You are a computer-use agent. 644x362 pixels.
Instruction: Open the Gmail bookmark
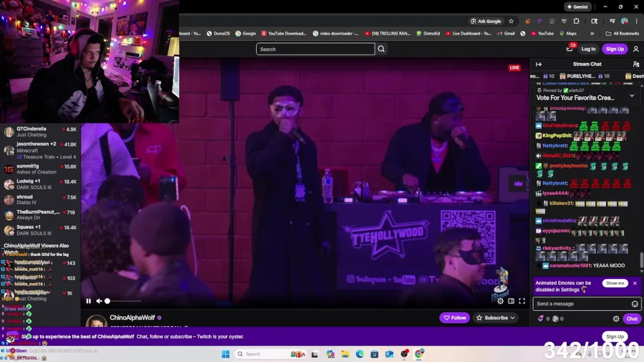click(x=506, y=34)
